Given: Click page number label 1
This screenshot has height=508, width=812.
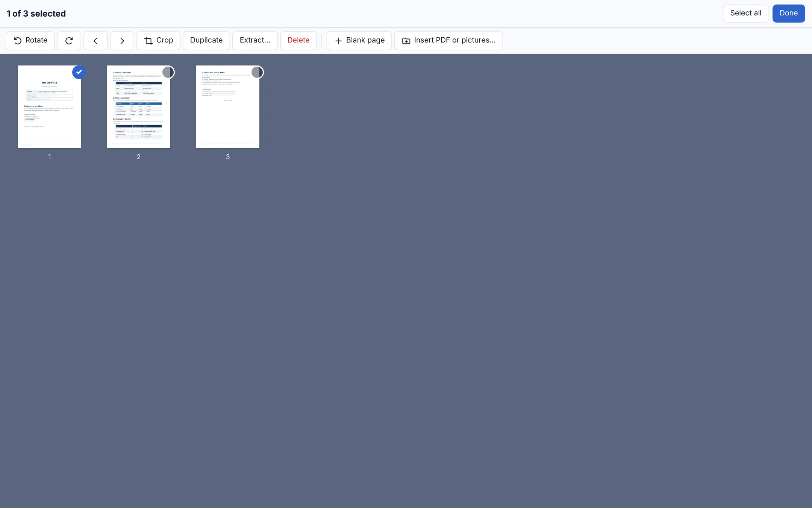Looking at the screenshot, I should 50,157.
